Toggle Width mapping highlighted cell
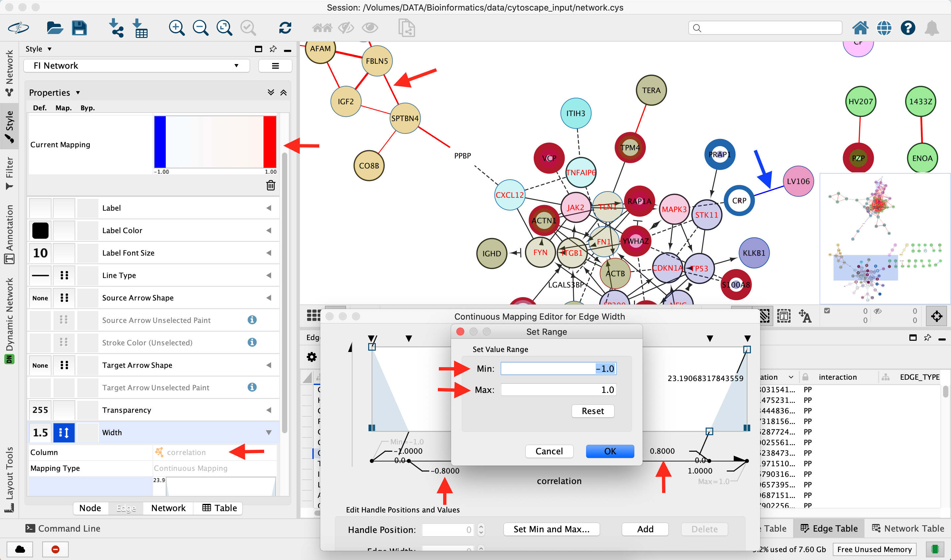This screenshot has width=951, height=560. click(64, 433)
